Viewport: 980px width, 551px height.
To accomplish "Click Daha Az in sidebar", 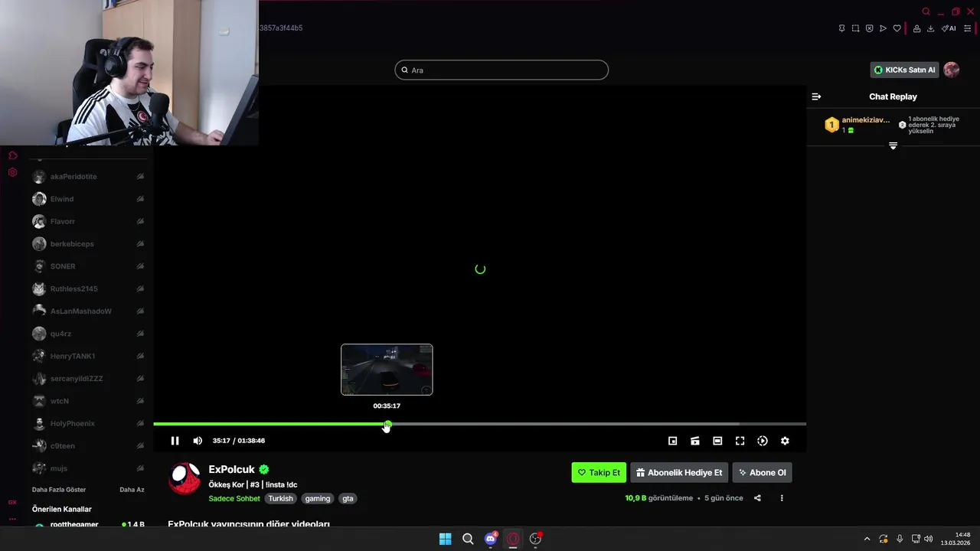I will (132, 490).
